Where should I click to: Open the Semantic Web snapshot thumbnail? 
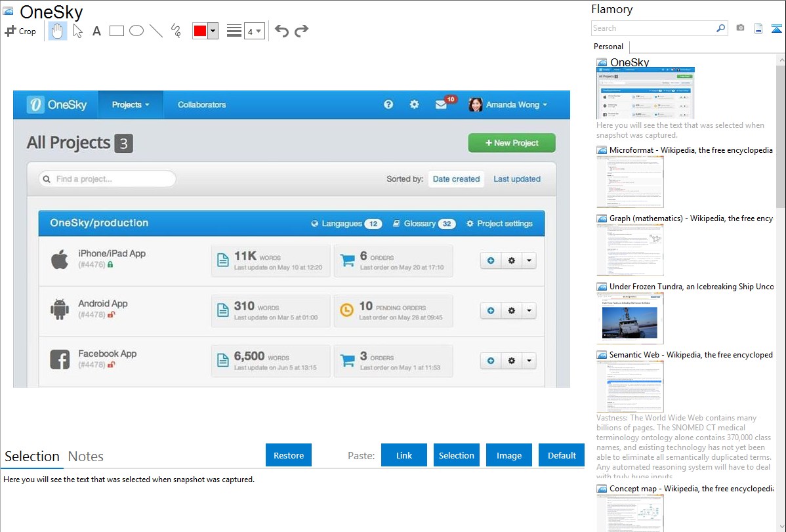pyautogui.click(x=630, y=386)
